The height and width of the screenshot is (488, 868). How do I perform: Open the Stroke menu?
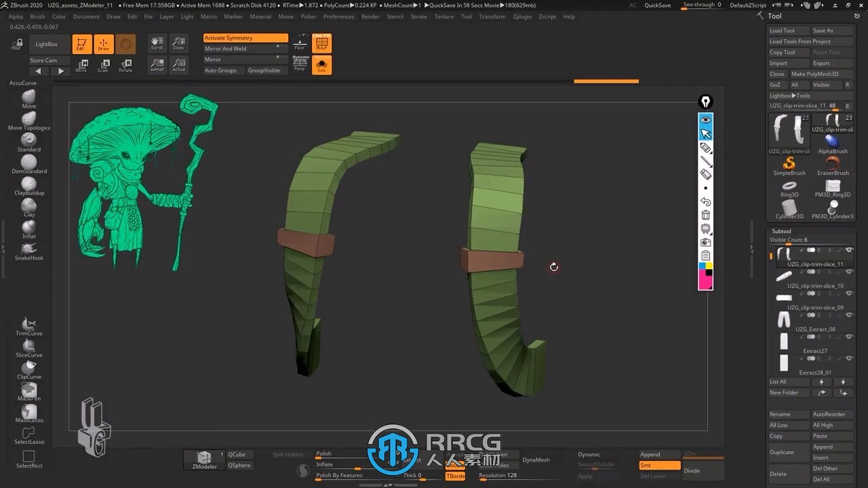(419, 16)
